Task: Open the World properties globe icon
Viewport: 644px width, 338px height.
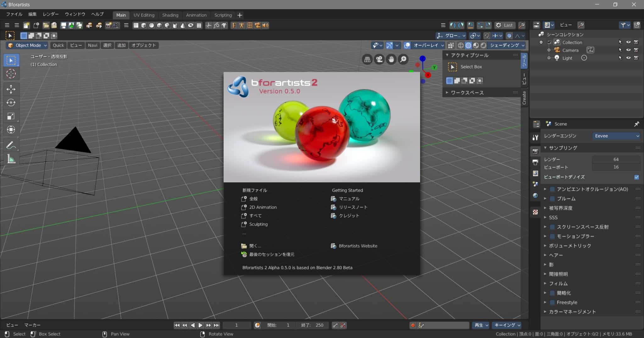Action: pyautogui.click(x=535, y=195)
